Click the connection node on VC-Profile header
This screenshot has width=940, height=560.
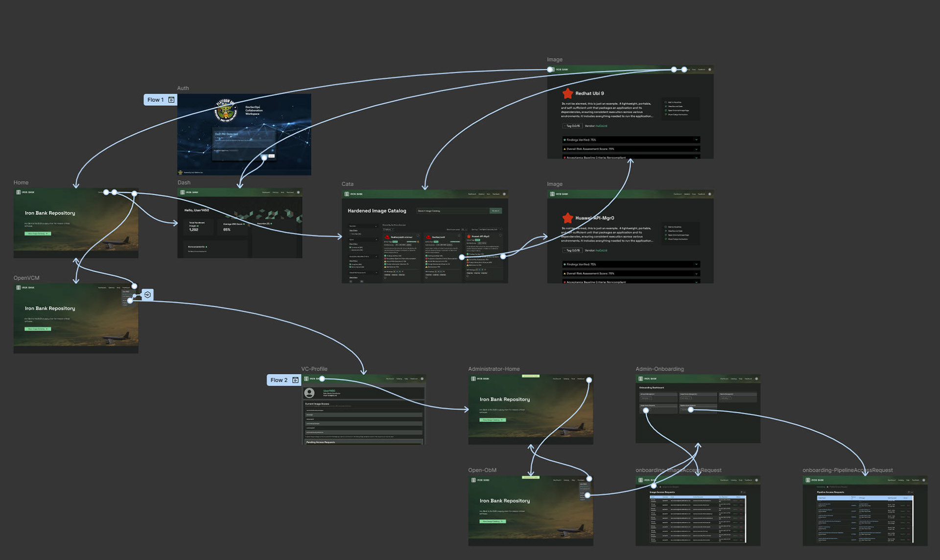tap(322, 379)
